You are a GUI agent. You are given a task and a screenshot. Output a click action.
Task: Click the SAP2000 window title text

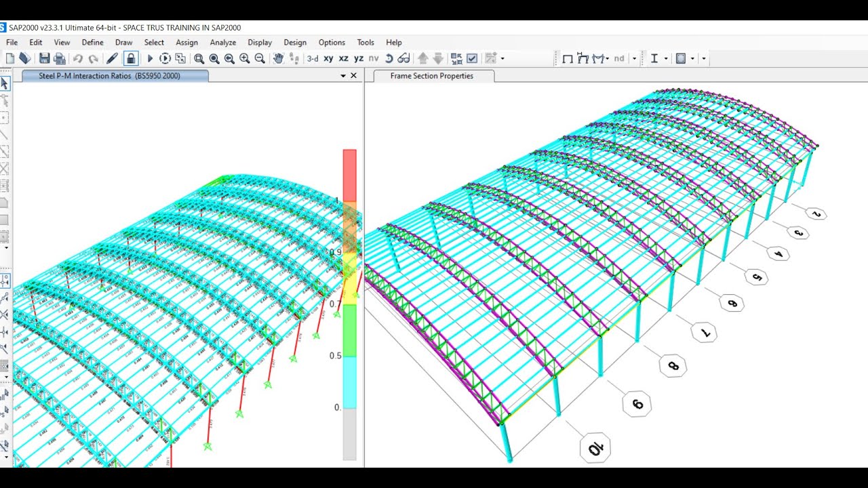125,28
